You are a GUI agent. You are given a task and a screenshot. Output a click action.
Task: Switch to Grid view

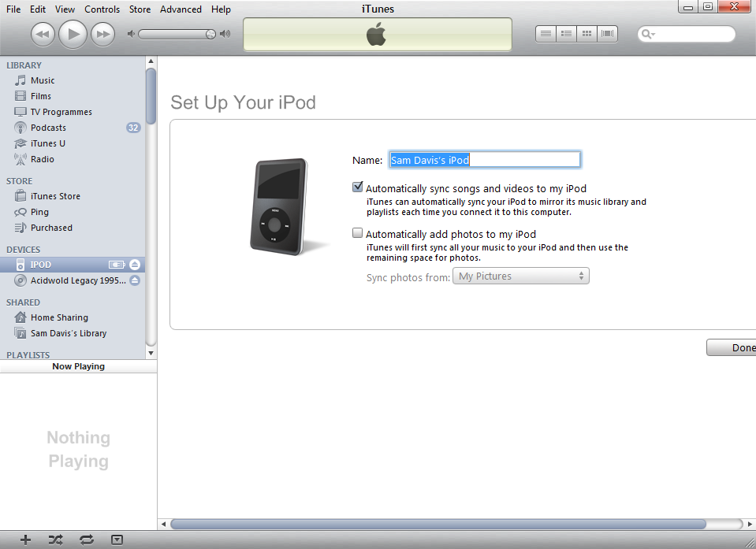click(x=587, y=33)
